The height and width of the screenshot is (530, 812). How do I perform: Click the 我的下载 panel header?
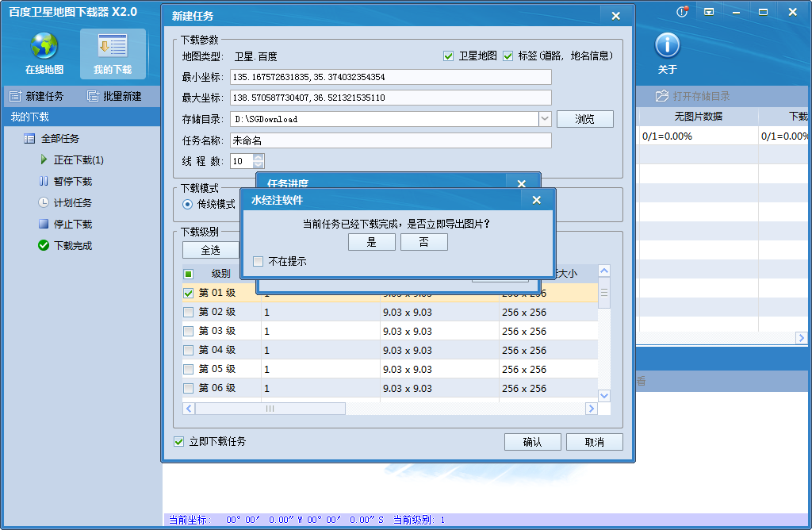tap(82, 117)
